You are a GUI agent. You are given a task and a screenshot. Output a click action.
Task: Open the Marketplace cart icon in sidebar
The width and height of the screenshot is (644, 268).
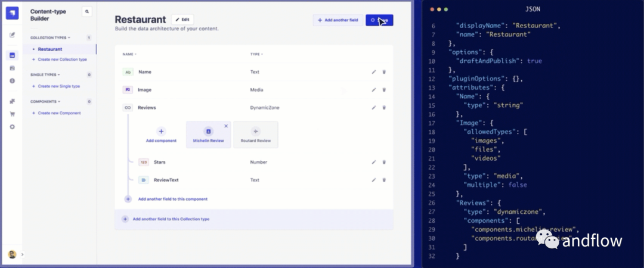point(13,114)
